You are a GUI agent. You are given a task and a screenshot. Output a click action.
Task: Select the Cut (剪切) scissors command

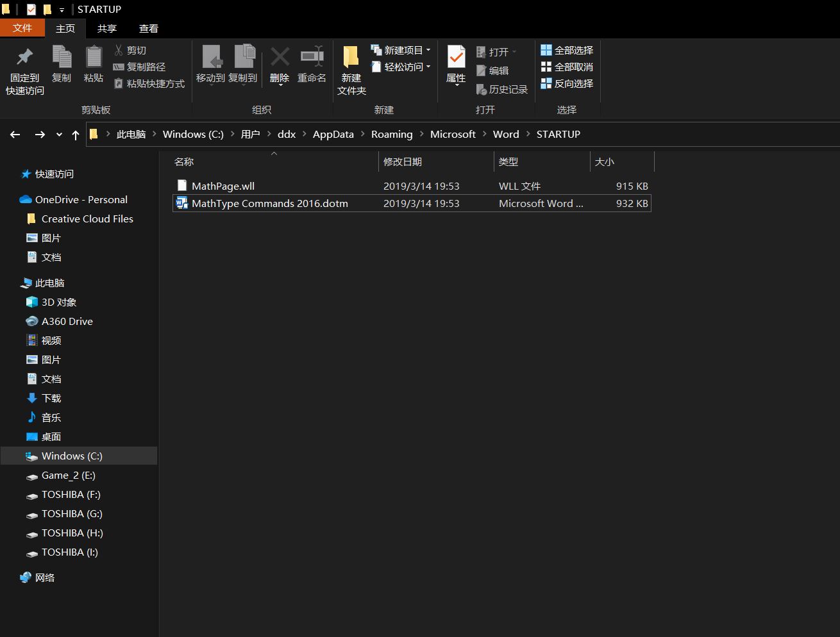pos(130,50)
